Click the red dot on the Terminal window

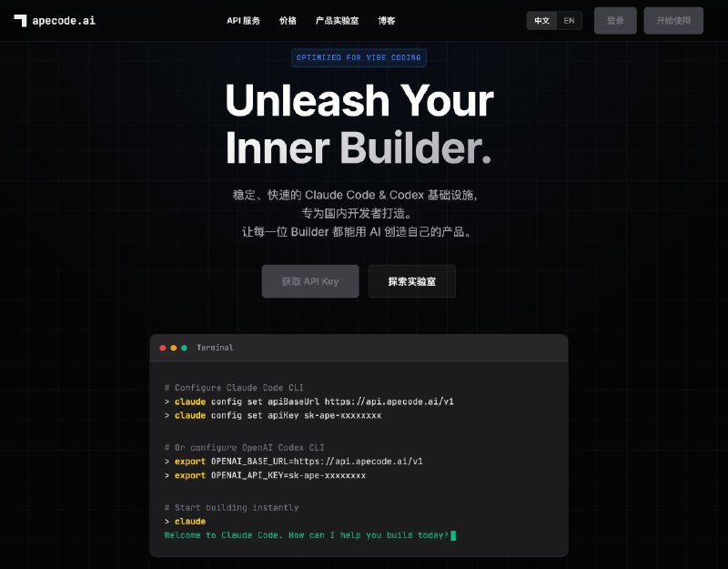pyautogui.click(x=161, y=348)
